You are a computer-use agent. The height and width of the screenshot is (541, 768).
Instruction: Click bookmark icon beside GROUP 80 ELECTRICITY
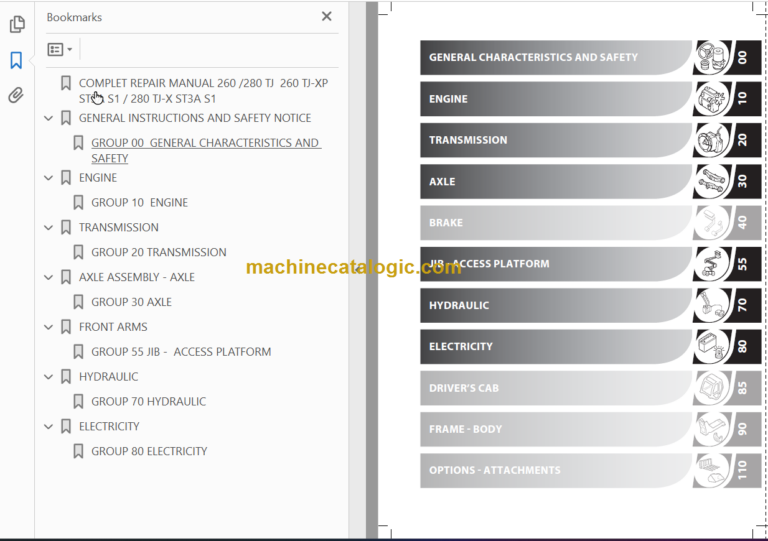click(x=78, y=451)
